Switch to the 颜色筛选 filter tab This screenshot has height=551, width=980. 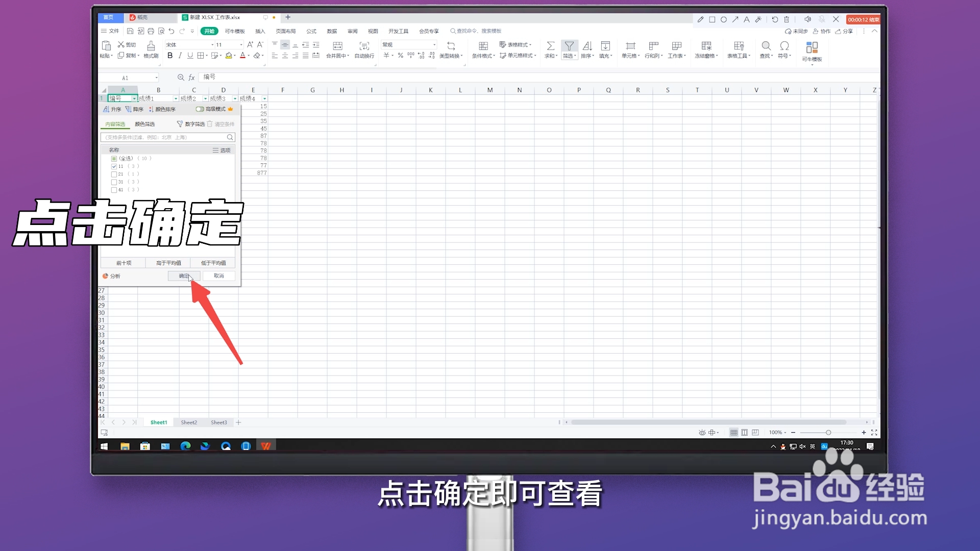pyautogui.click(x=145, y=123)
